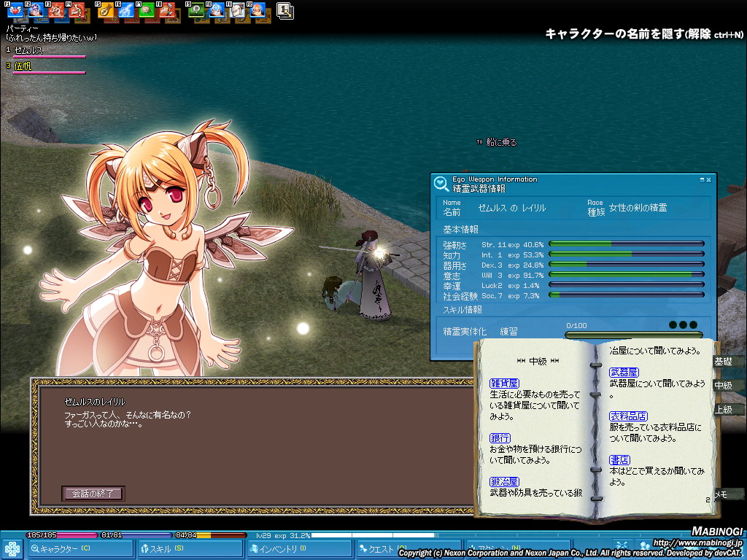Open the main menu knot icon
This screenshot has width=747, height=560.
point(12,549)
